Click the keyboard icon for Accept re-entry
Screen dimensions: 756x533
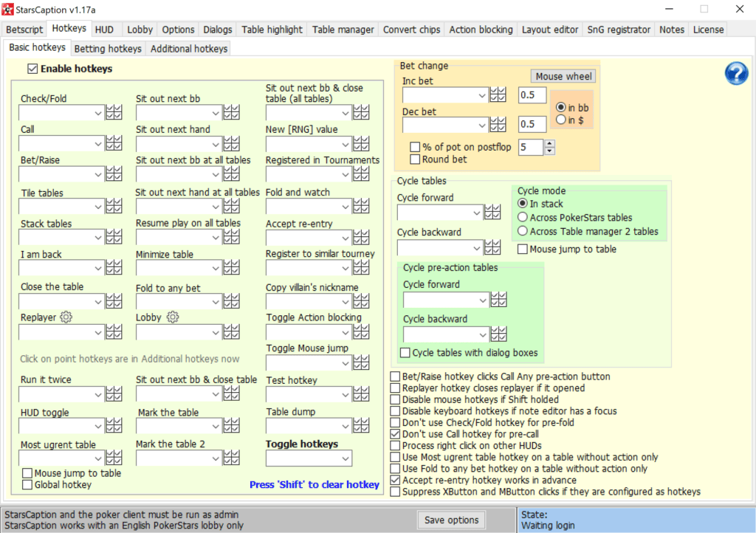(361, 237)
